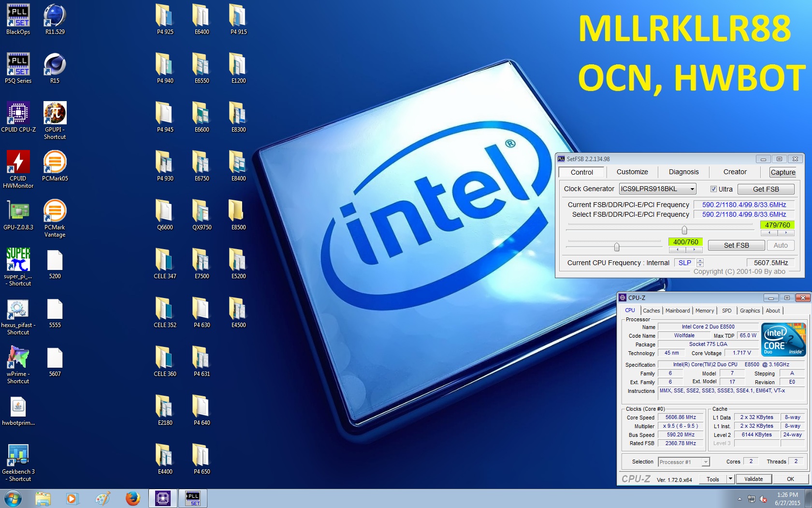This screenshot has height=508, width=812.
Task: Open the About tab in CPU-Z
Action: pyautogui.click(x=773, y=311)
